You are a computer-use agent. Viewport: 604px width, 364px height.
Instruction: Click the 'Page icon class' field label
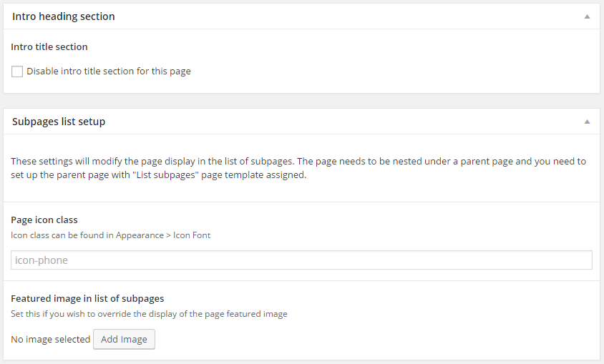(x=44, y=220)
